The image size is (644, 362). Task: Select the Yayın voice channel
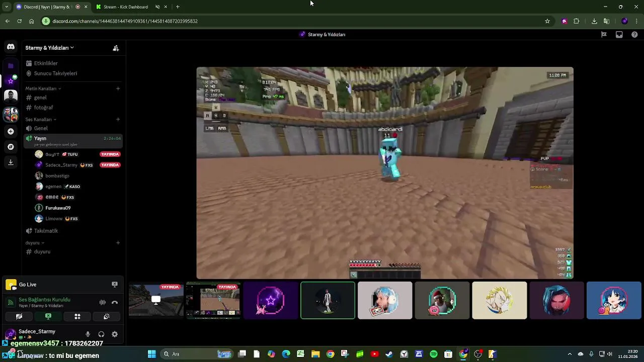(73, 140)
